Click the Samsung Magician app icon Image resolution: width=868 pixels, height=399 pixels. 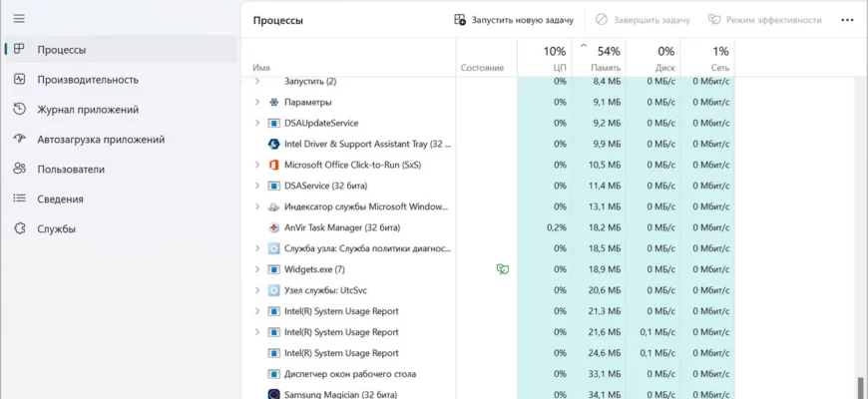click(x=273, y=395)
